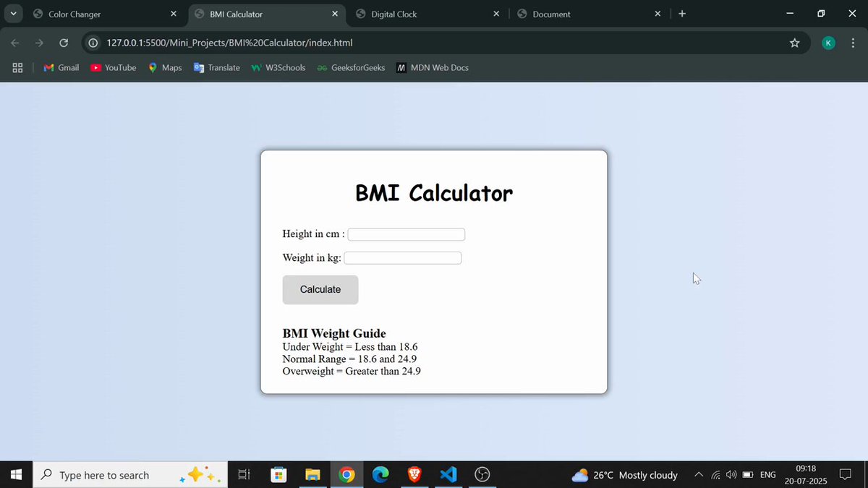Screen dimensions: 868x488
Task: Open a new browser tab
Action: point(682,14)
